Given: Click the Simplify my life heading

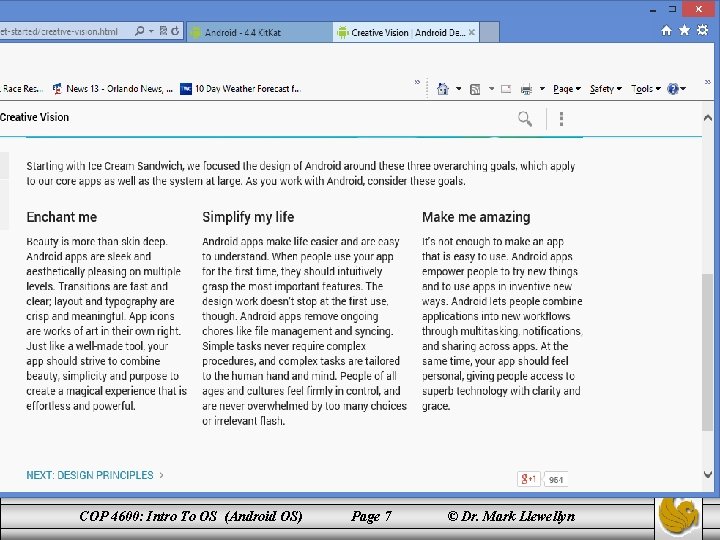Looking at the screenshot, I should pos(248,217).
